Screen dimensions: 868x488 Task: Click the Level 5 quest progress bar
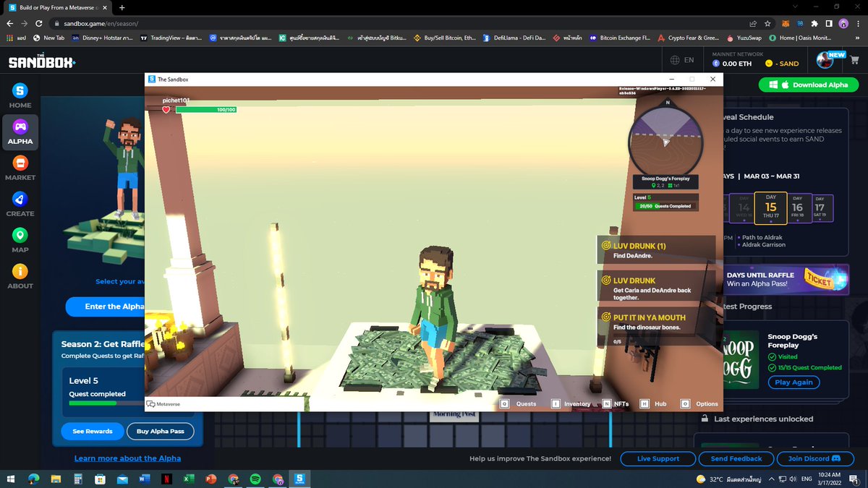point(107,403)
